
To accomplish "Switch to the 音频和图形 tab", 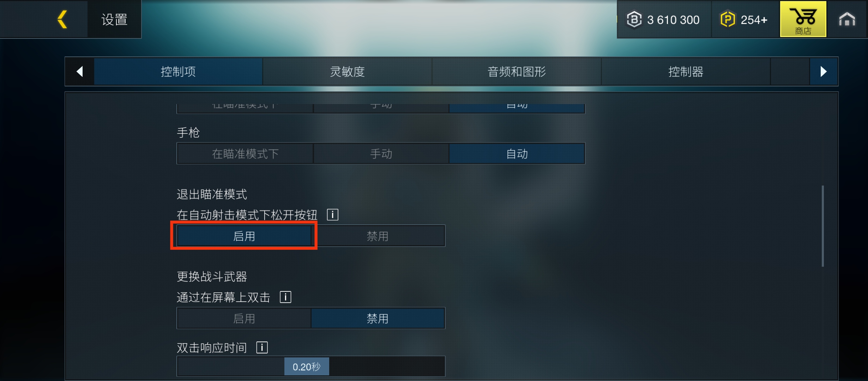I will 517,72.
